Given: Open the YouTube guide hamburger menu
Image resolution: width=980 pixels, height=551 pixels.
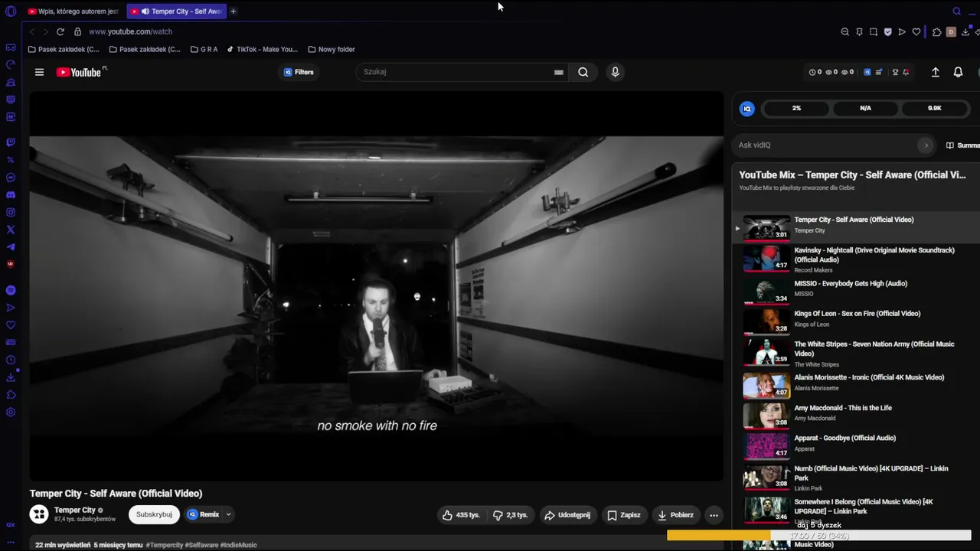Looking at the screenshot, I should point(39,72).
